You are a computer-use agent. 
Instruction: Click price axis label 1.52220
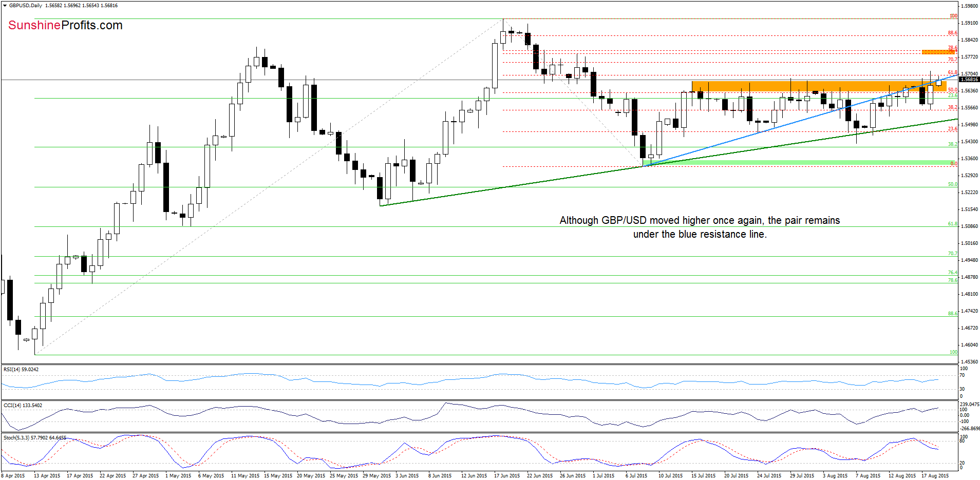[x=970, y=193]
